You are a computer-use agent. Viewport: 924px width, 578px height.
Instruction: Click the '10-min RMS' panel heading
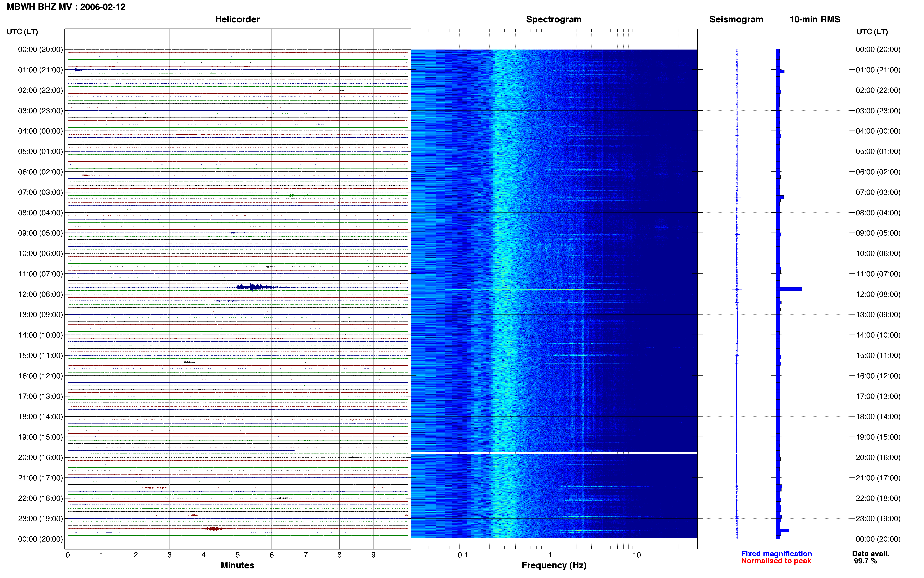(x=815, y=19)
